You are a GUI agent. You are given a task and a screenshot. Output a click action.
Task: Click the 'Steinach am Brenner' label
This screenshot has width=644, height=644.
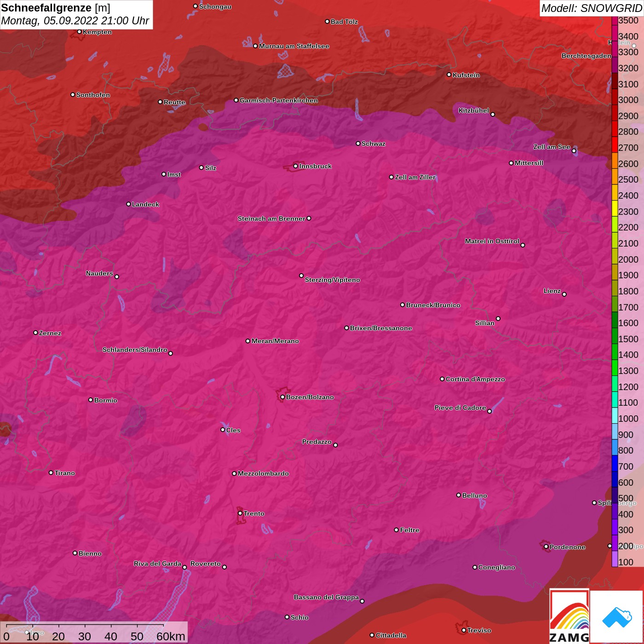click(271, 218)
